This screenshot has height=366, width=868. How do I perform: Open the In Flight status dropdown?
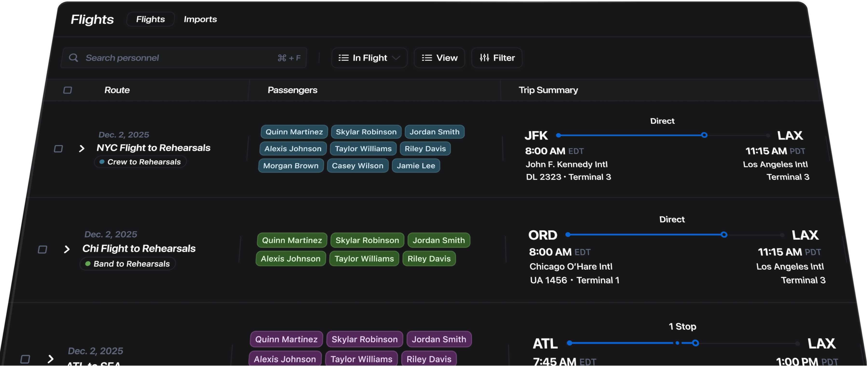pyautogui.click(x=369, y=58)
